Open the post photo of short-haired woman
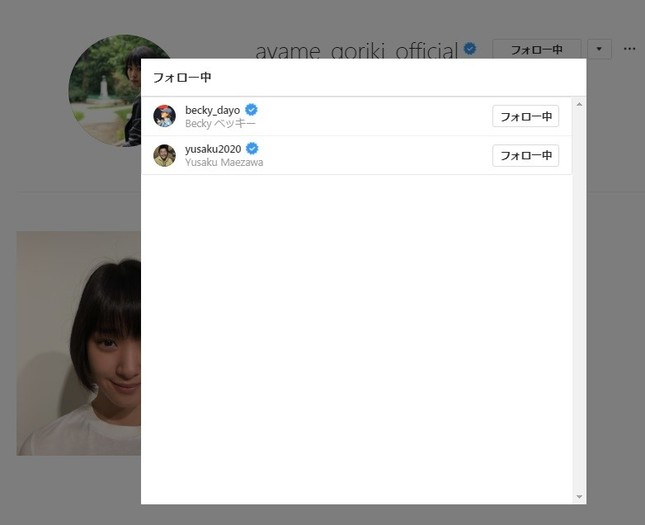Screen dimensions: 645x525 pyautogui.click(x=78, y=343)
